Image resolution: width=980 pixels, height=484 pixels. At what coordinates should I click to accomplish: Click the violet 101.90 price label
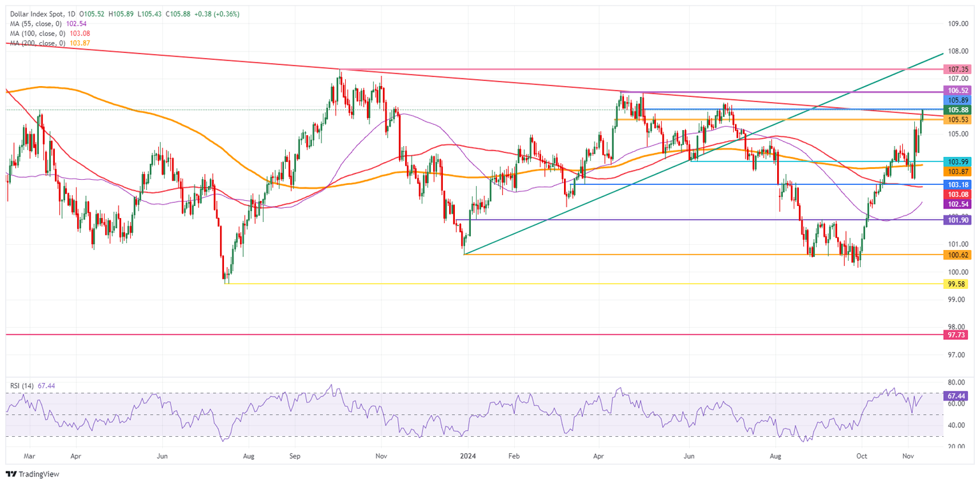point(956,219)
